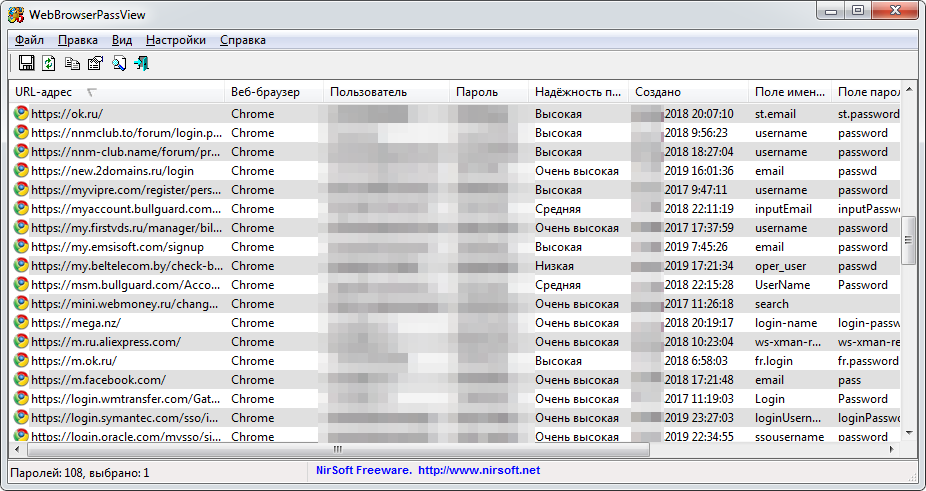Select the https://myaccount.bullguard.com row
The height and width of the screenshot is (491, 926).
pos(455,209)
